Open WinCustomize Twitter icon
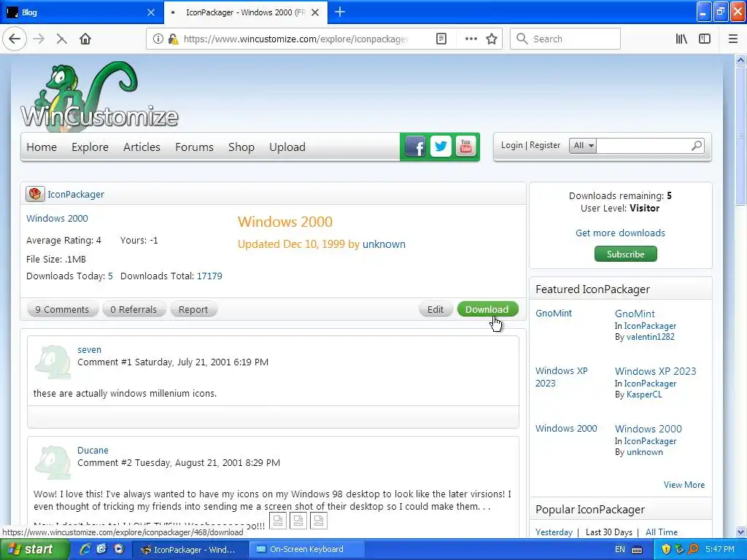The height and width of the screenshot is (560, 747). (x=441, y=147)
